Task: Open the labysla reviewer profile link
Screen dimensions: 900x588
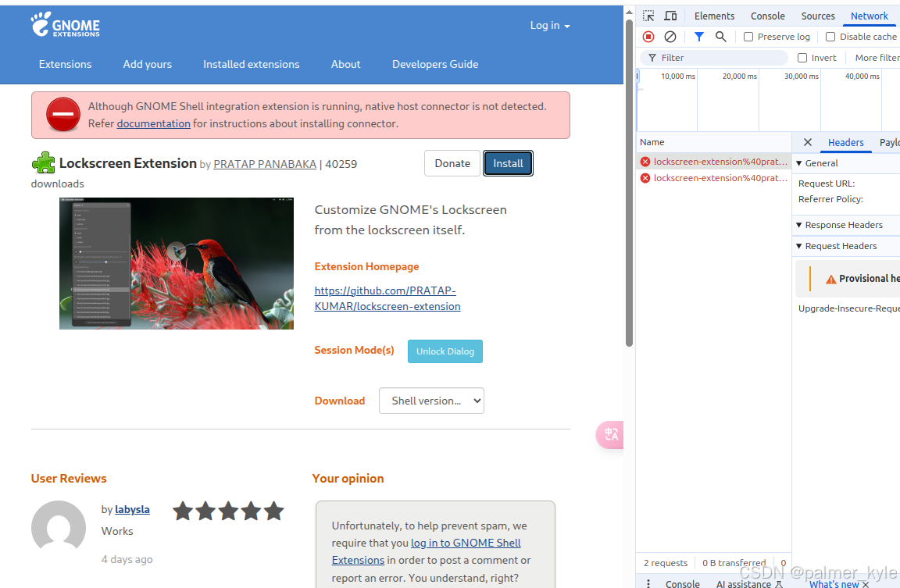Action: coord(132,509)
